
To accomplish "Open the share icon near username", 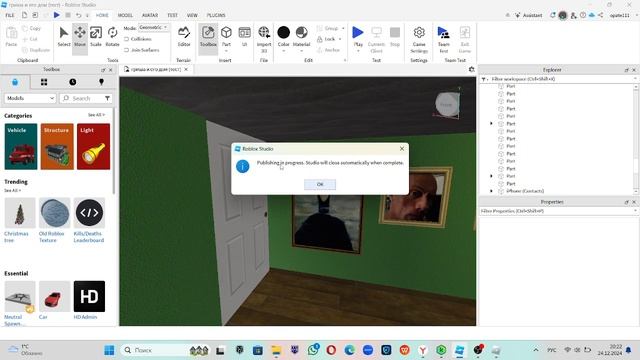I will (x=600, y=15).
